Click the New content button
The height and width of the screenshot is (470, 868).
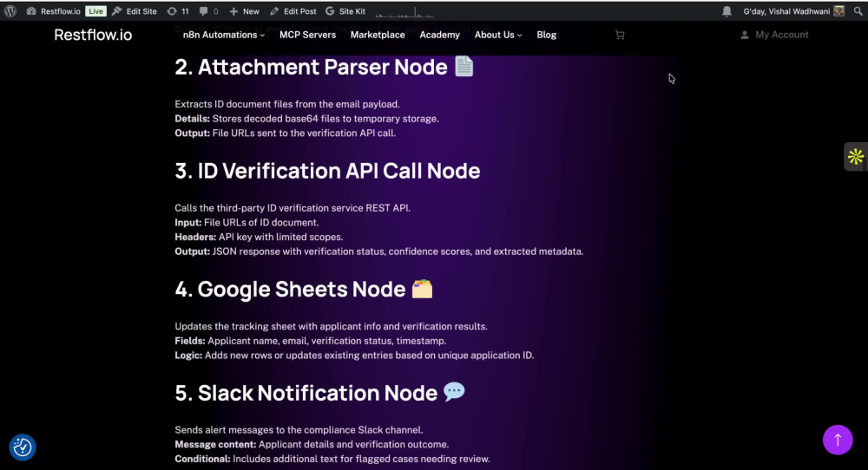[x=244, y=11]
